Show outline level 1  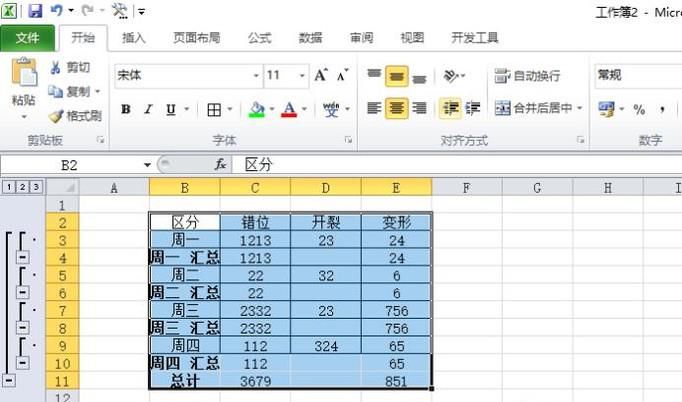(9, 187)
